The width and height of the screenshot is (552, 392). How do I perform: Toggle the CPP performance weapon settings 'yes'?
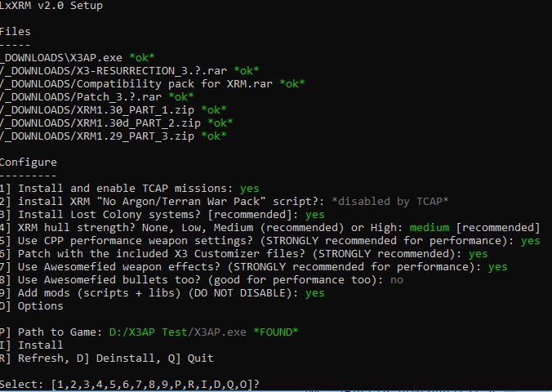click(530, 241)
